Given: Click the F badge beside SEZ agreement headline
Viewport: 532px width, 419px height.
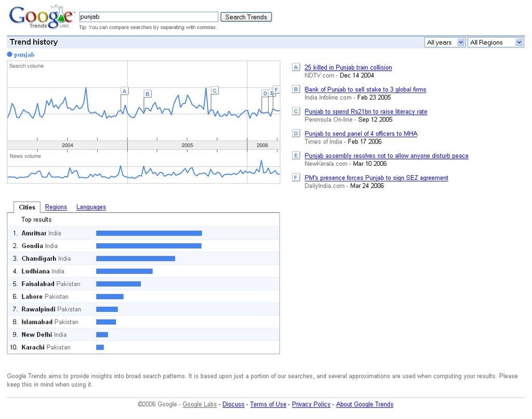Looking at the screenshot, I should click(296, 178).
